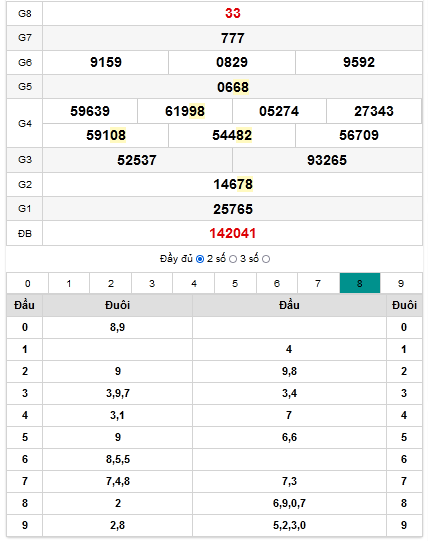Click G3 prize number 93265

(327, 160)
